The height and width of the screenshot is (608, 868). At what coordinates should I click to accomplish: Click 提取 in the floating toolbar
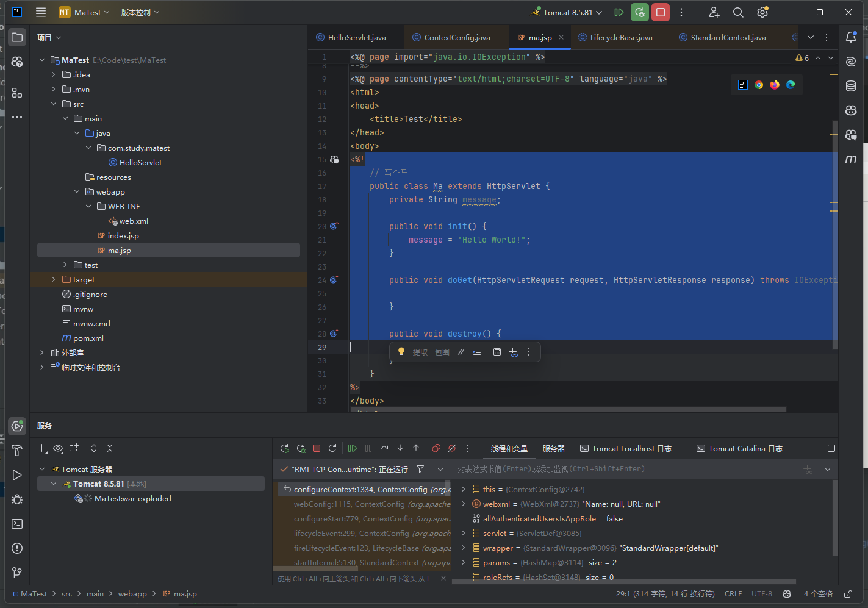pos(420,352)
